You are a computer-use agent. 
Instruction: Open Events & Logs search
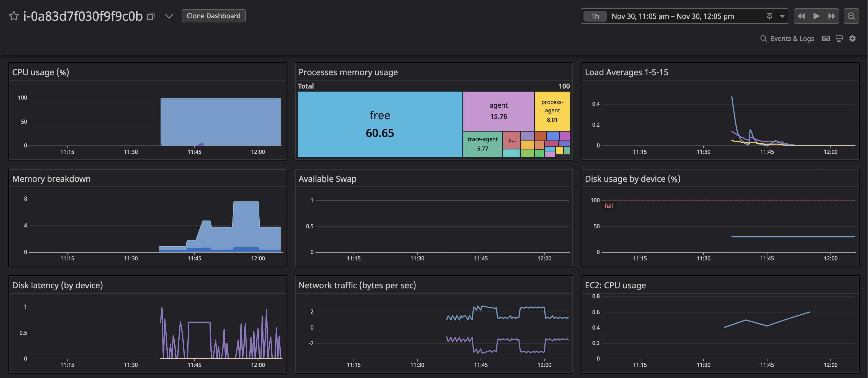click(x=787, y=38)
